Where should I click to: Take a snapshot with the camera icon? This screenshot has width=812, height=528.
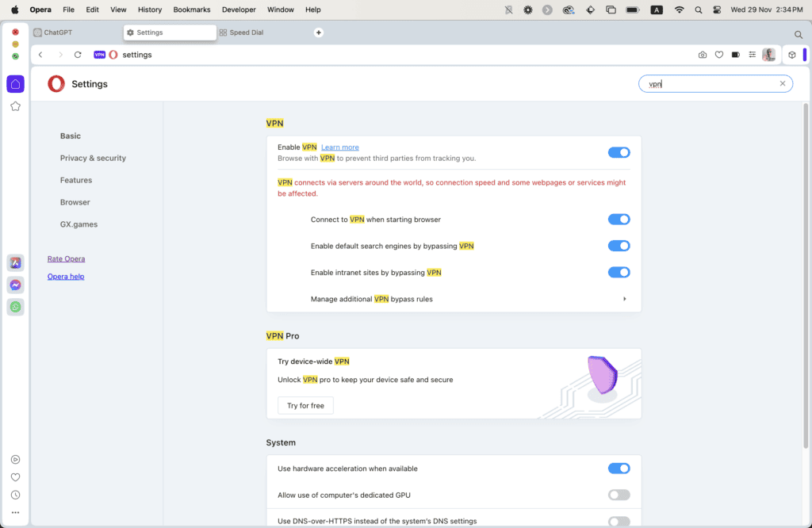(703, 55)
